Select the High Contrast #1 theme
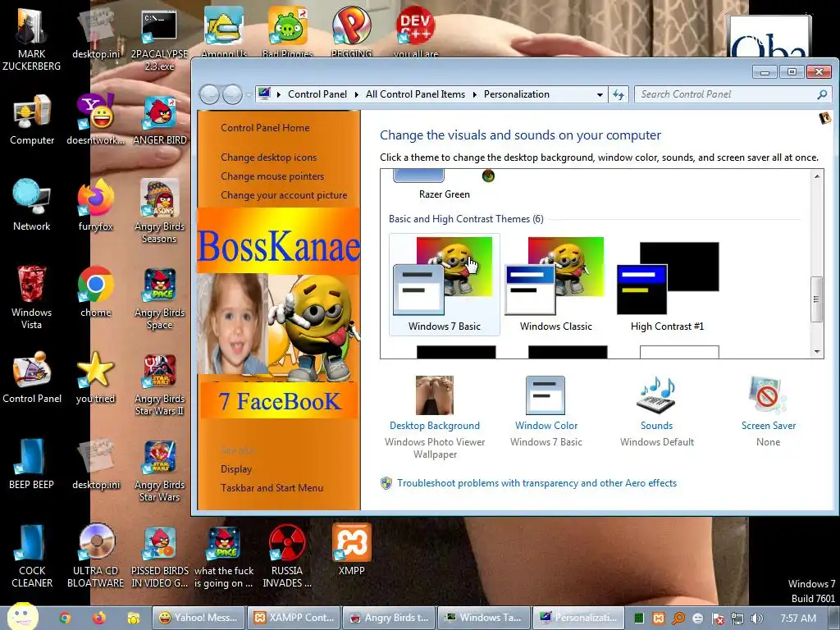 667,285
